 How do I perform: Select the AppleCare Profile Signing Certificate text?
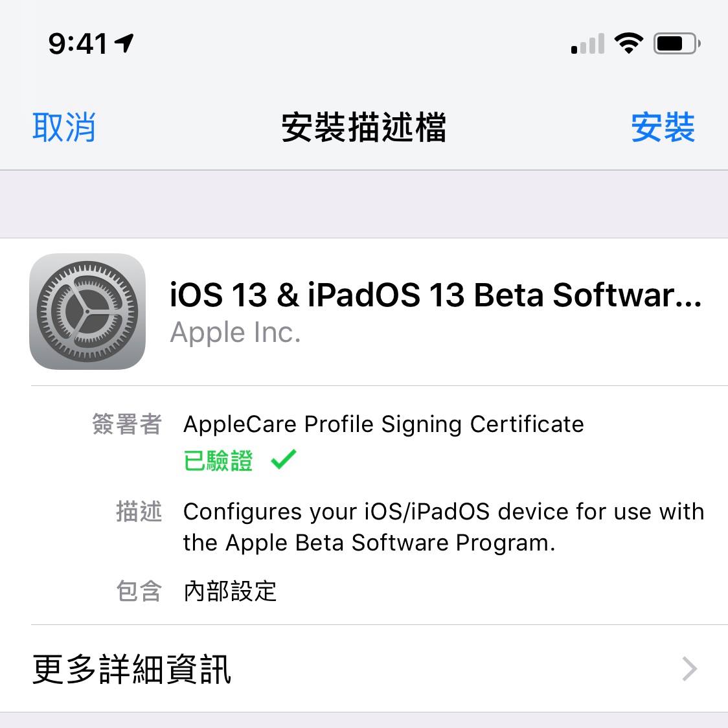(383, 424)
